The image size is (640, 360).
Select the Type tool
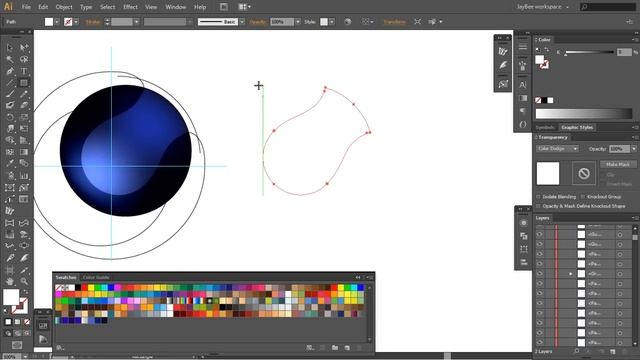tap(24, 71)
